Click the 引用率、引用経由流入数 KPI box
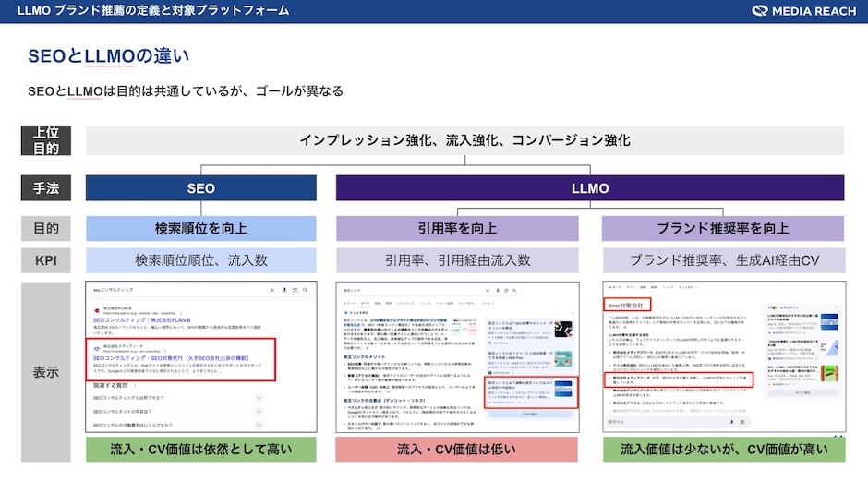868x481 pixels. point(457,260)
